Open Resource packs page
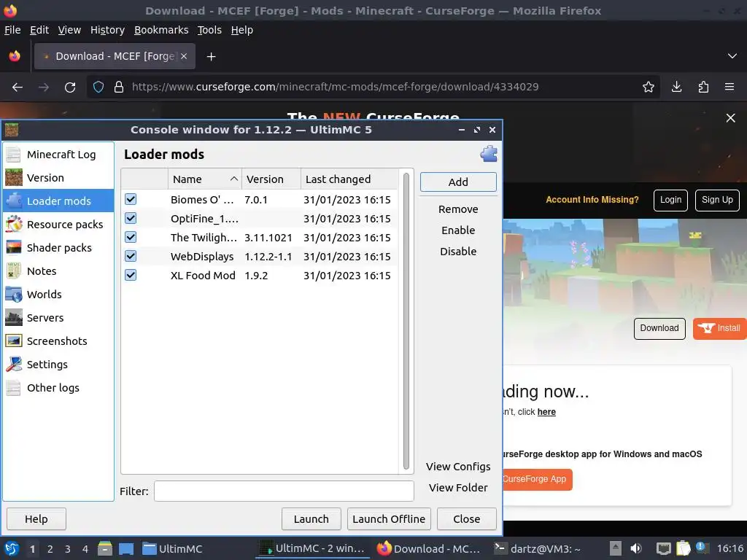Image resolution: width=747 pixels, height=560 pixels. coord(58,225)
